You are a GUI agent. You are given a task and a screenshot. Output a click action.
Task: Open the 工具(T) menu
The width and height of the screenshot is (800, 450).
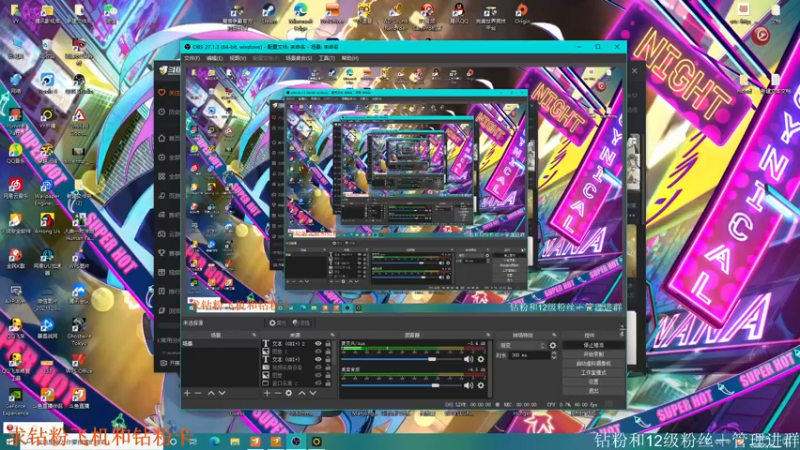click(327, 58)
